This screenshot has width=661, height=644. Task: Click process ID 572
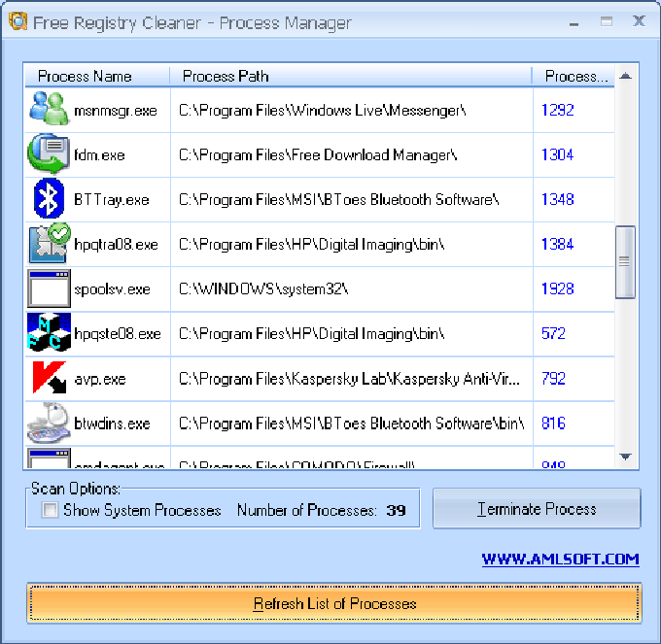[x=553, y=334]
